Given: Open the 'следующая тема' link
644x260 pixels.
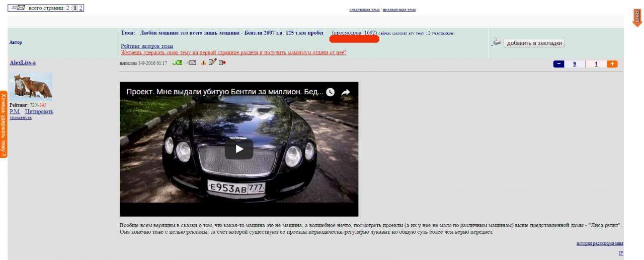Looking at the screenshot, I should (x=364, y=10).
